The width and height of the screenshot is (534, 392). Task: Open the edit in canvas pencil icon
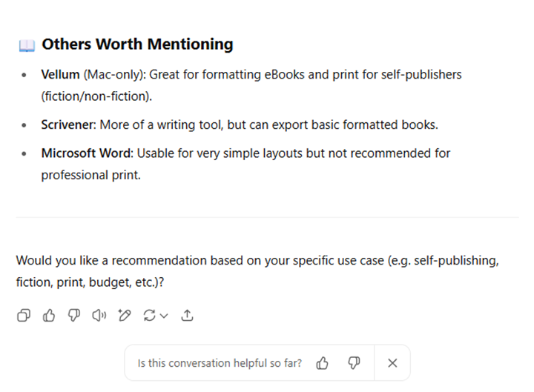pyautogui.click(x=125, y=316)
